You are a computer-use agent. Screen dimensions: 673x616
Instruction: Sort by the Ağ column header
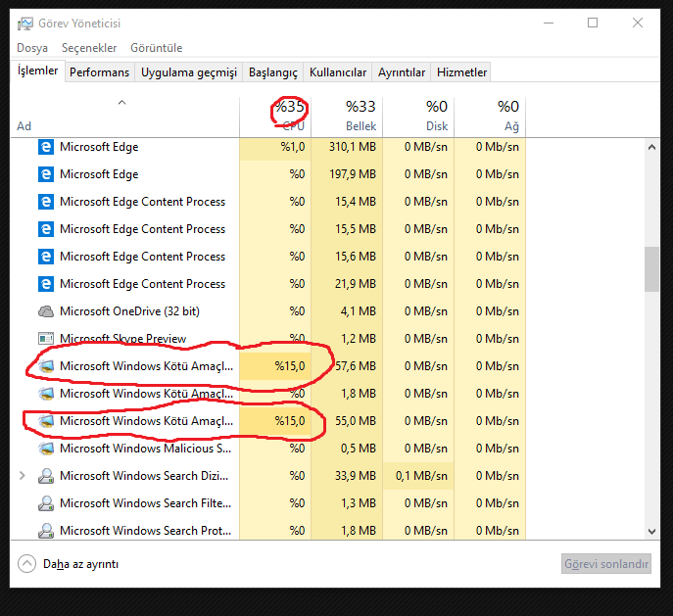pos(490,117)
